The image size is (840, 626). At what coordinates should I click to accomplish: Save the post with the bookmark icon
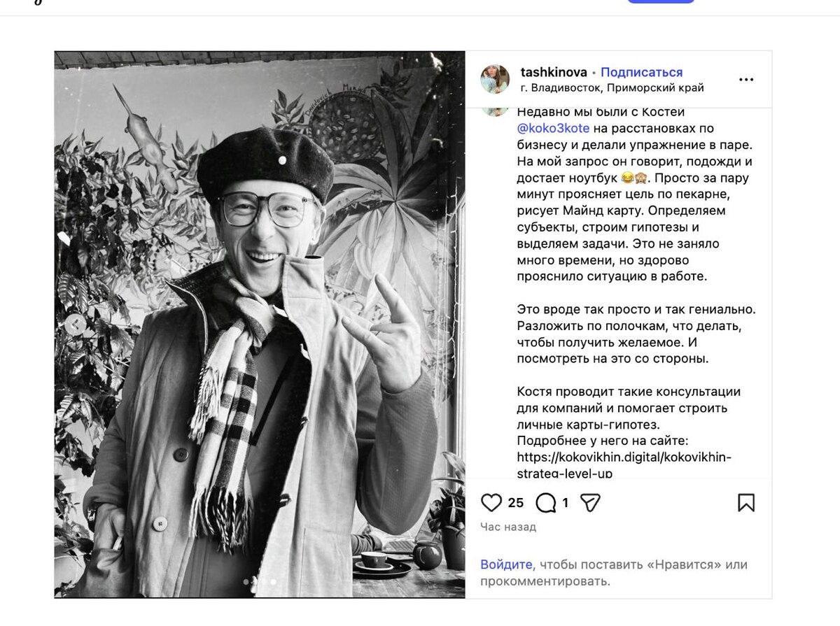pos(746,503)
